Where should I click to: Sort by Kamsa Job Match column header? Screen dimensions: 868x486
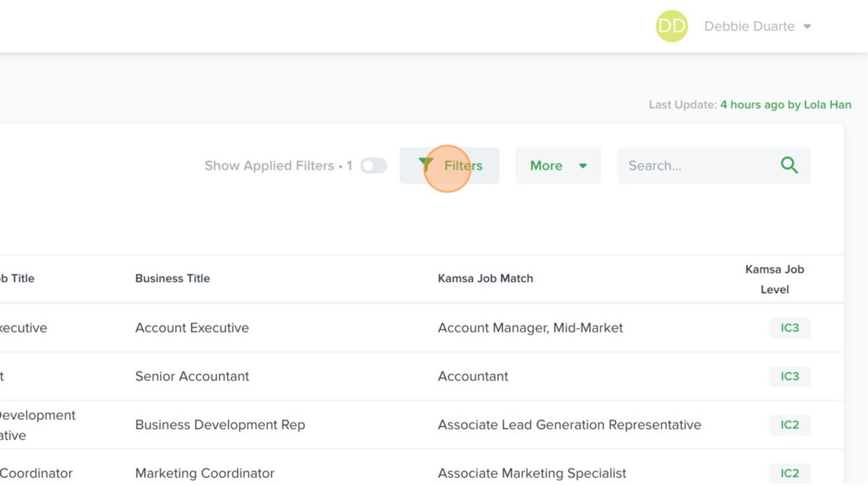[486, 278]
